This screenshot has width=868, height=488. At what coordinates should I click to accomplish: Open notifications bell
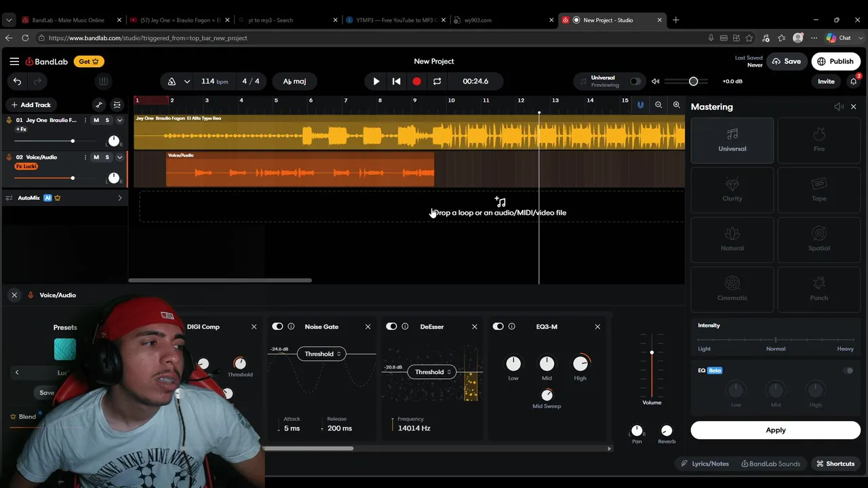pos(854,81)
